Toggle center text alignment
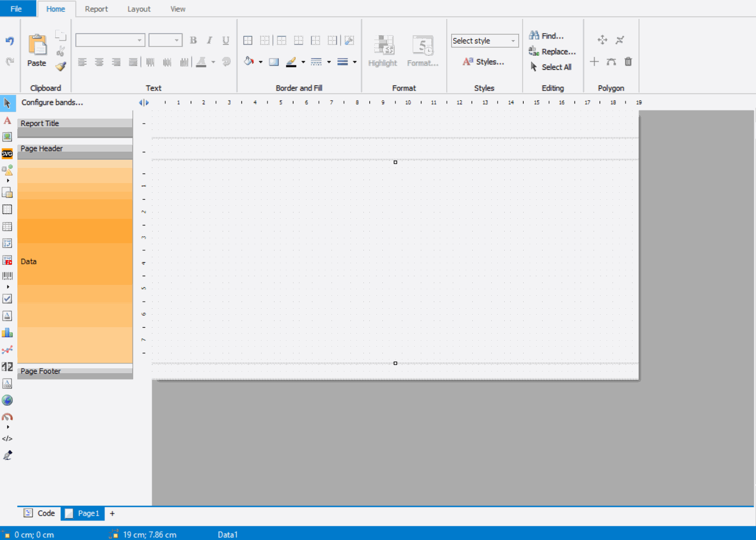Viewport: 756px width, 540px height. pos(99,62)
